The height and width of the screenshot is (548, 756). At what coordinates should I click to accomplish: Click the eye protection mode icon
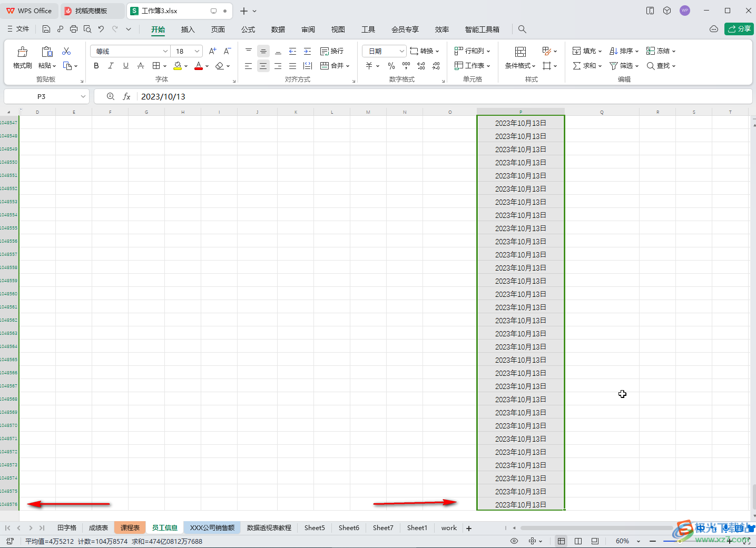click(x=514, y=541)
